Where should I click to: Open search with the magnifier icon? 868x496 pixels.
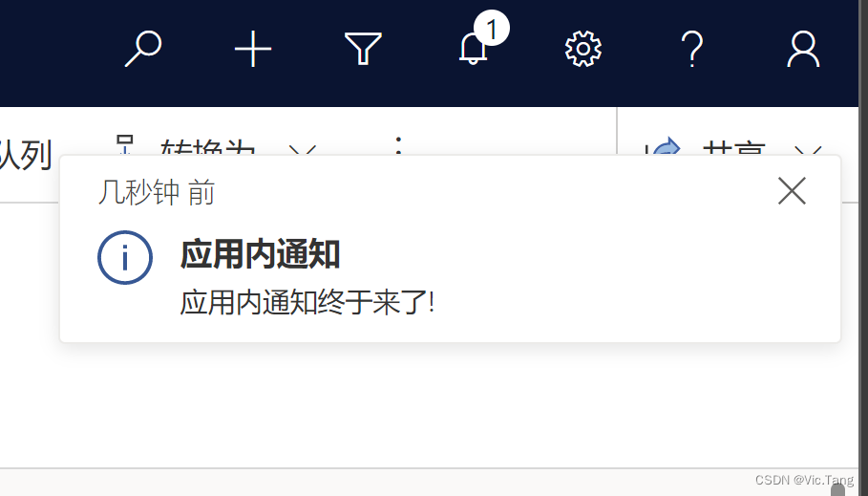[143, 50]
